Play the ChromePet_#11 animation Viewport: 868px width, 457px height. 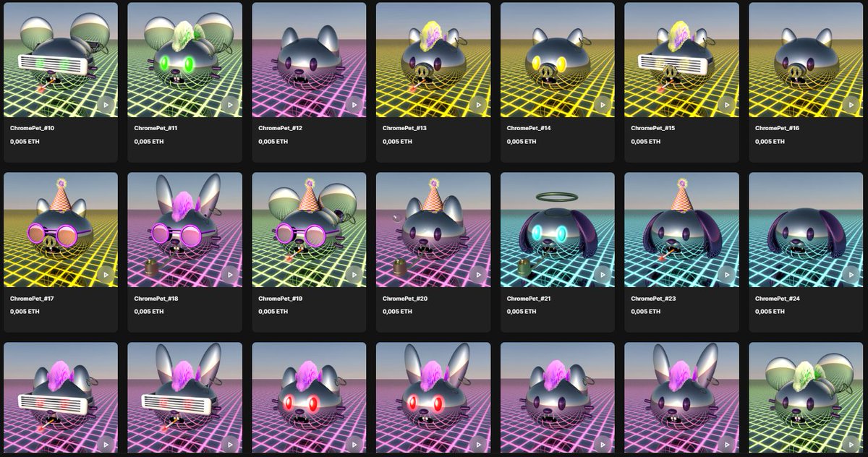(x=230, y=105)
